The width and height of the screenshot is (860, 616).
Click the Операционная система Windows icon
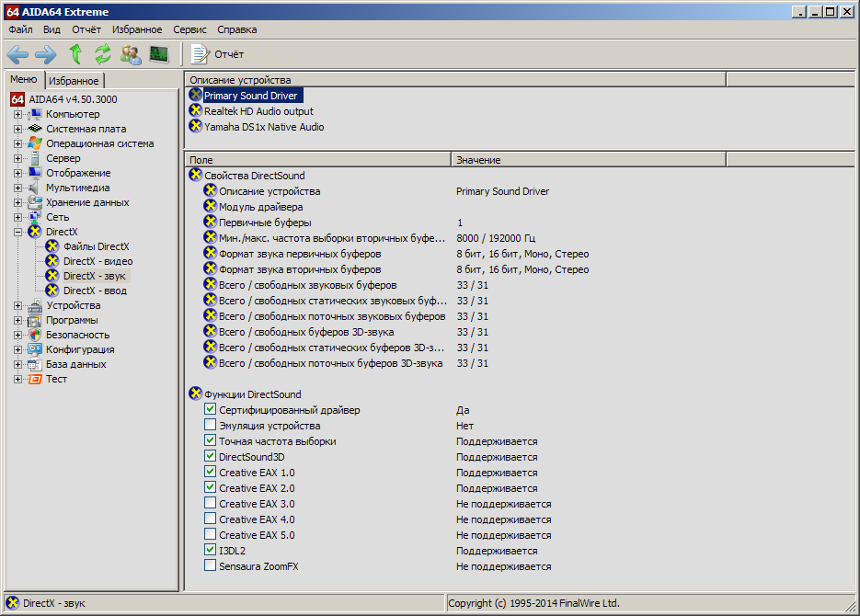(x=35, y=143)
